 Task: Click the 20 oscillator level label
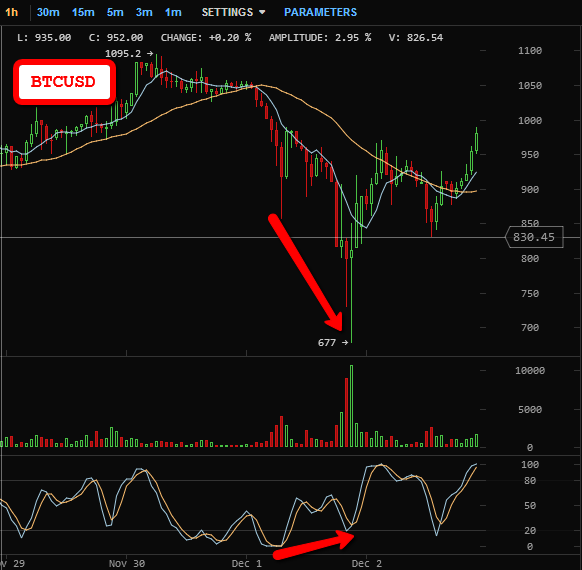click(530, 530)
